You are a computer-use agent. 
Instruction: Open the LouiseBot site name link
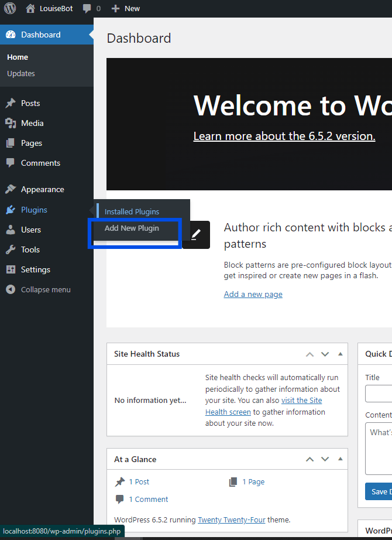(x=56, y=9)
